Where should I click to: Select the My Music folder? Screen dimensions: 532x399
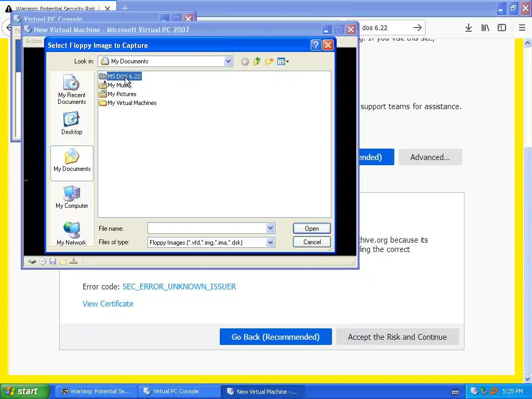[x=115, y=85]
